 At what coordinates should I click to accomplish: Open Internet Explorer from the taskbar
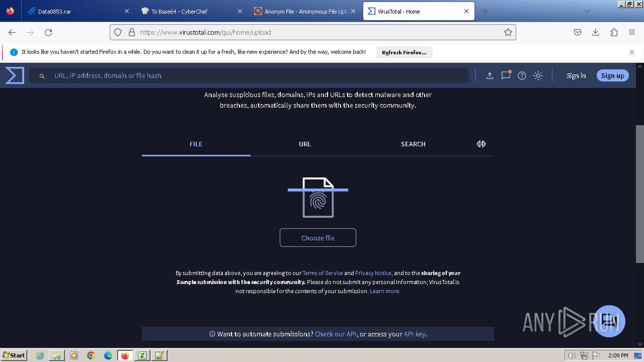click(40, 355)
